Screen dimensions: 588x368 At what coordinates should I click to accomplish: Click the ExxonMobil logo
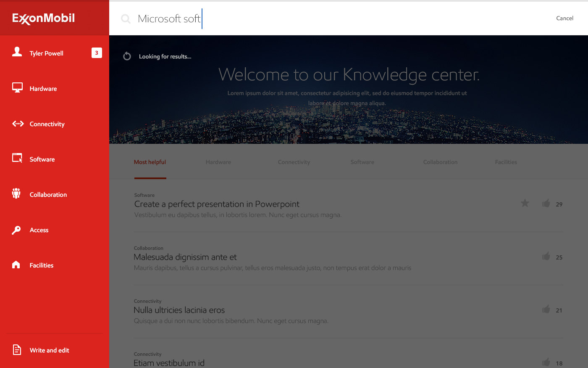tap(44, 18)
